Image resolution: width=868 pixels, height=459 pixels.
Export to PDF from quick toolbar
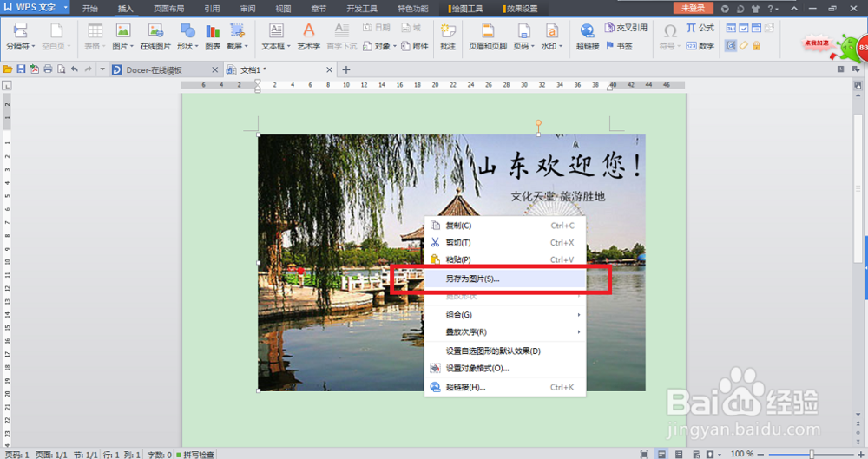tap(35, 69)
